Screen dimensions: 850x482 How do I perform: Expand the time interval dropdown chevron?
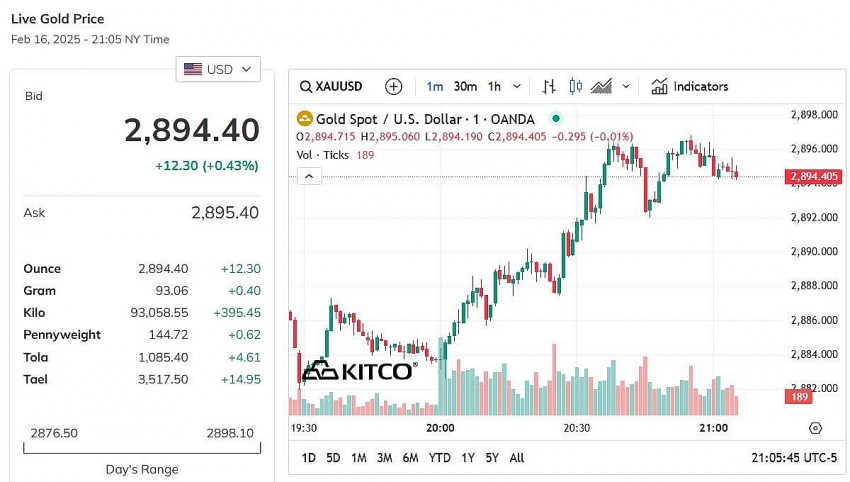click(x=517, y=87)
